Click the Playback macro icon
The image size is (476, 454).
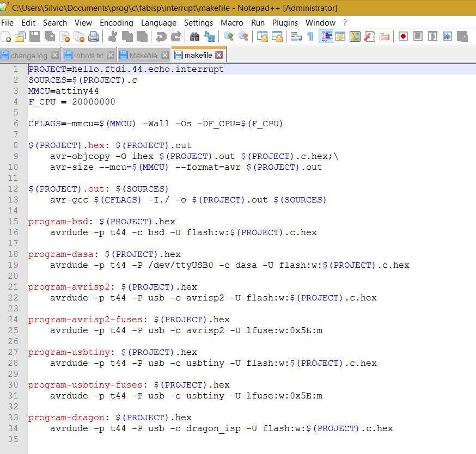coord(432,36)
